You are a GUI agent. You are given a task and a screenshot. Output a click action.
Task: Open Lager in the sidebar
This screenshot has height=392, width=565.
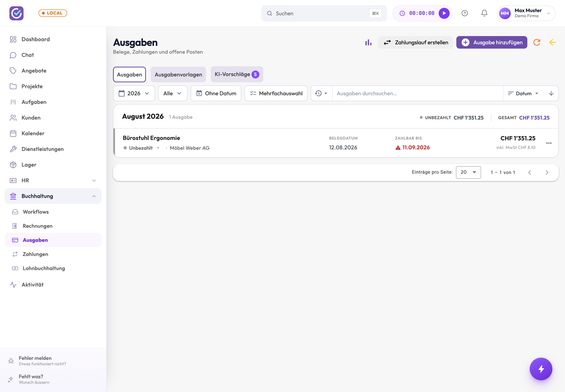coord(53,165)
